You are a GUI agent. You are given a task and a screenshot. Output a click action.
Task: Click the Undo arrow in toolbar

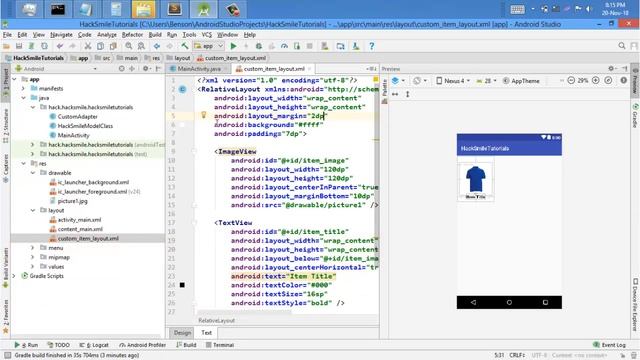(60, 46)
